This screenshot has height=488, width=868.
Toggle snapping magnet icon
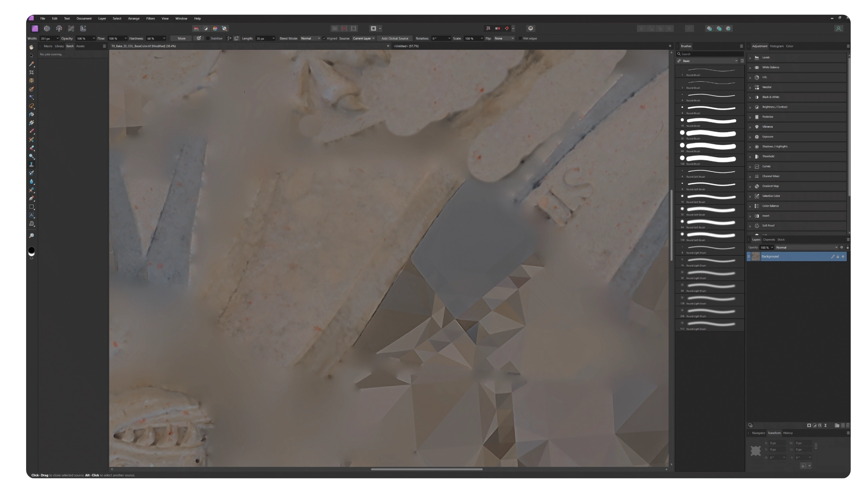coord(507,28)
